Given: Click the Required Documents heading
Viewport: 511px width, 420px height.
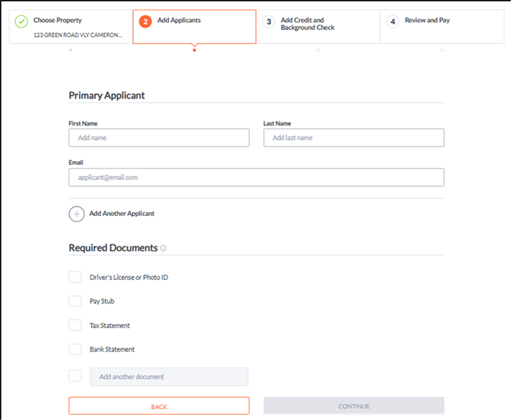Looking at the screenshot, I should (113, 248).
